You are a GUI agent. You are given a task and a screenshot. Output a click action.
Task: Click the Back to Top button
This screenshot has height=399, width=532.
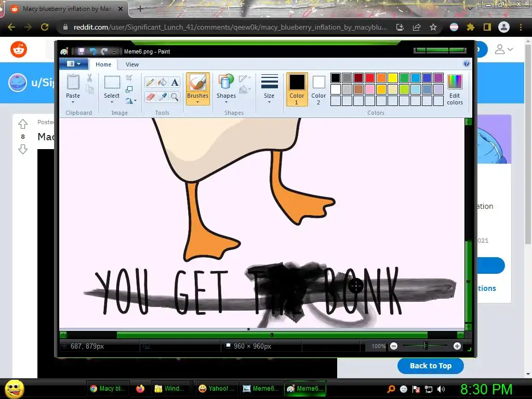tap(431, 366)
